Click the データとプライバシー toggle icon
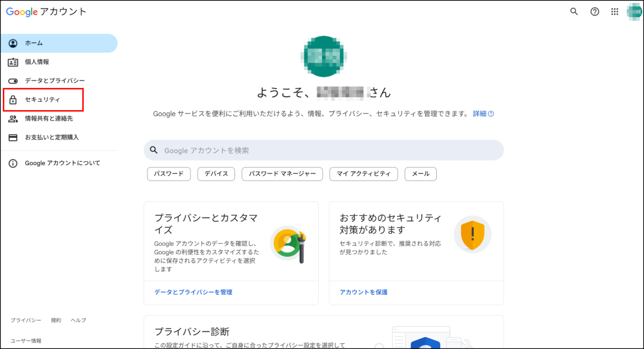 13,81
